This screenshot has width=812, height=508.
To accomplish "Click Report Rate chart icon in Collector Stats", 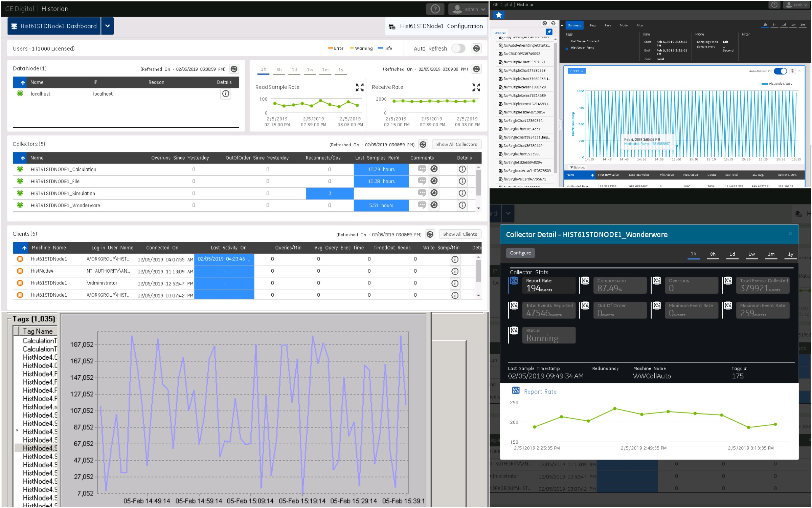I will click(x=514, y=281).
